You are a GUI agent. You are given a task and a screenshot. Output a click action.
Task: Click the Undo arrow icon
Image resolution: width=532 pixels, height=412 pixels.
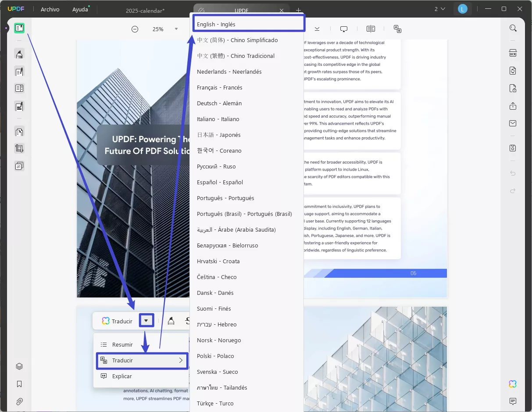(513, 173)
